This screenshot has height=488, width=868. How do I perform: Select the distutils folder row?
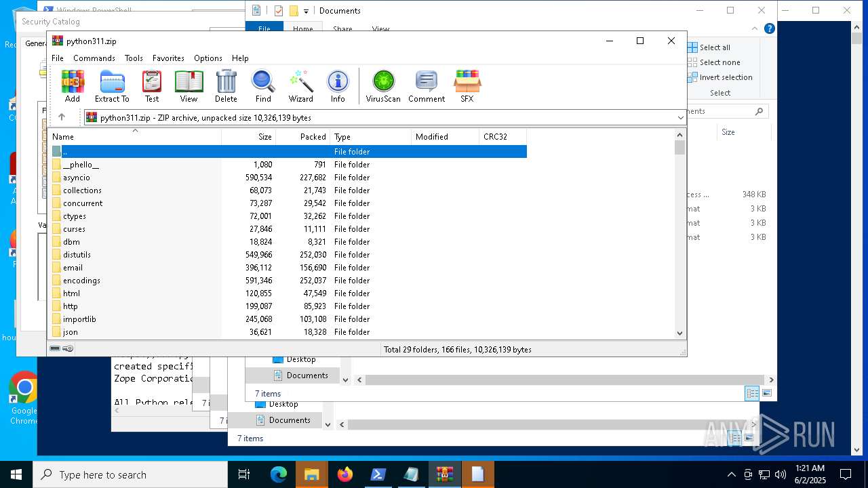coord(288,255)
